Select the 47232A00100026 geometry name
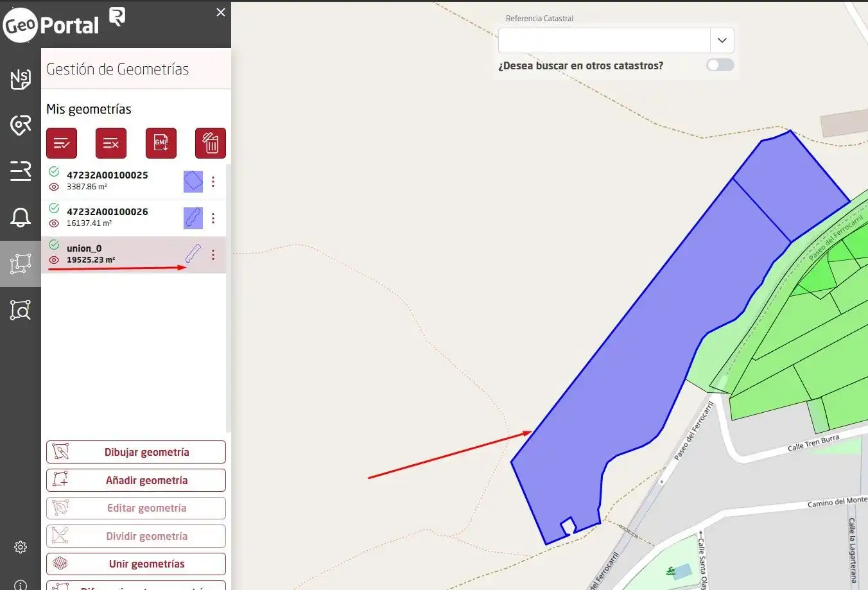 107,211
